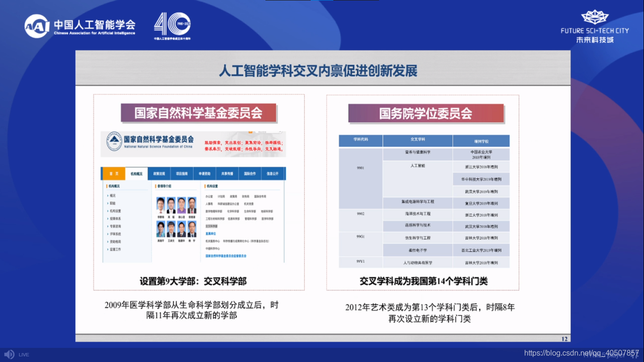This screenshot has width=644, height=362.
Task: Click the 办公室 link under 机构设置
Action: 209,197
